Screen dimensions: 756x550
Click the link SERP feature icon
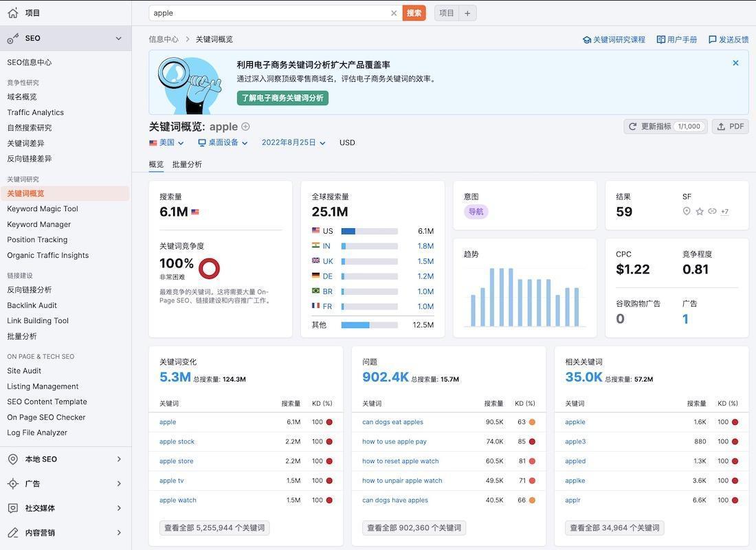click(712, 211)
